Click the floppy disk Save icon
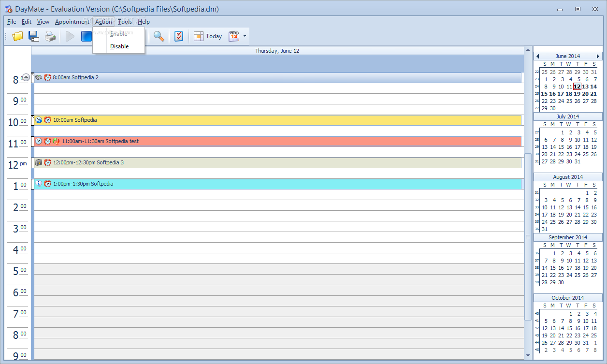This screenshot has height=364, width=607. [x=34, y=36]
